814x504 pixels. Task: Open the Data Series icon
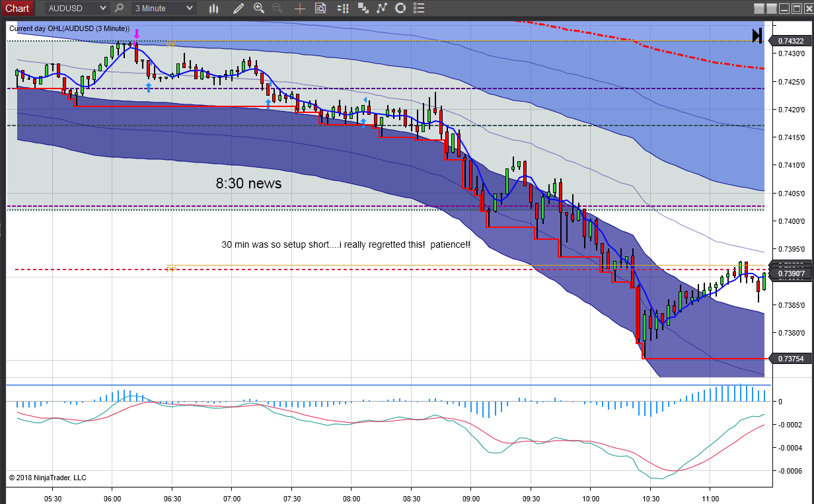click(x=363, y=8)
